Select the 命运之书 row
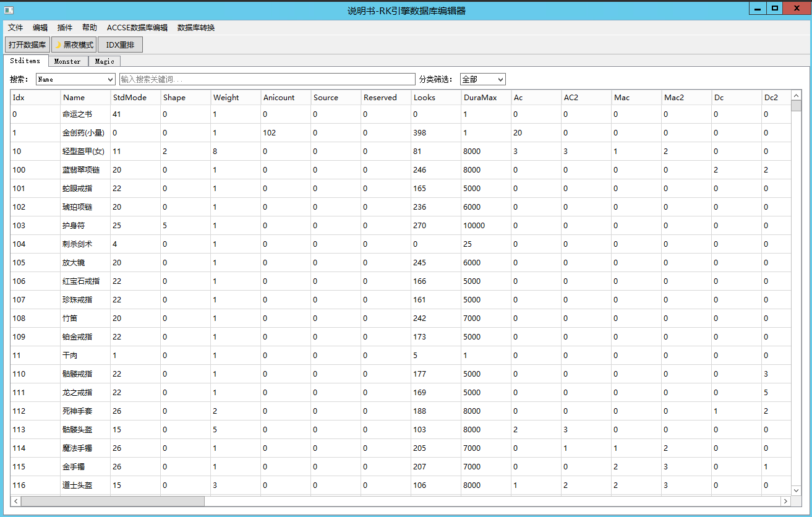This screenshot has width=812, height=517. [x=77, y=114]
